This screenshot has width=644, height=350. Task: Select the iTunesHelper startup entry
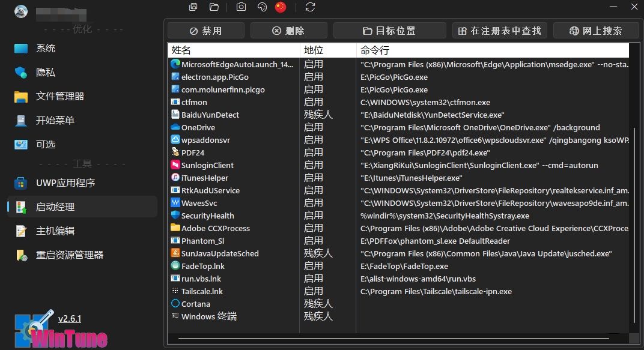tap(205, 178)
